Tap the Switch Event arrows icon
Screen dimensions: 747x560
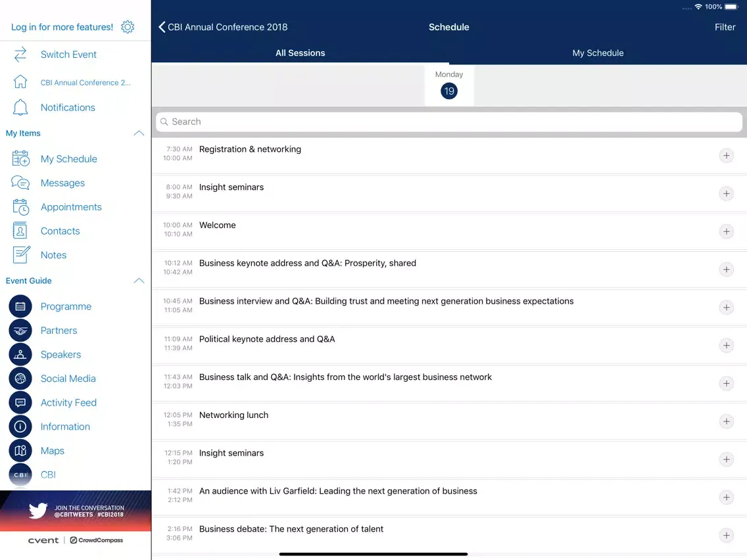[20, 55]
